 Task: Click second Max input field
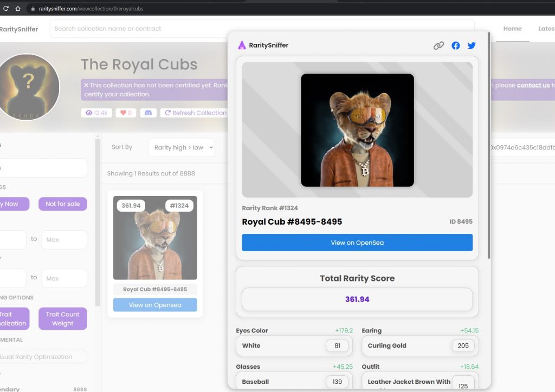tap(64, 278)
